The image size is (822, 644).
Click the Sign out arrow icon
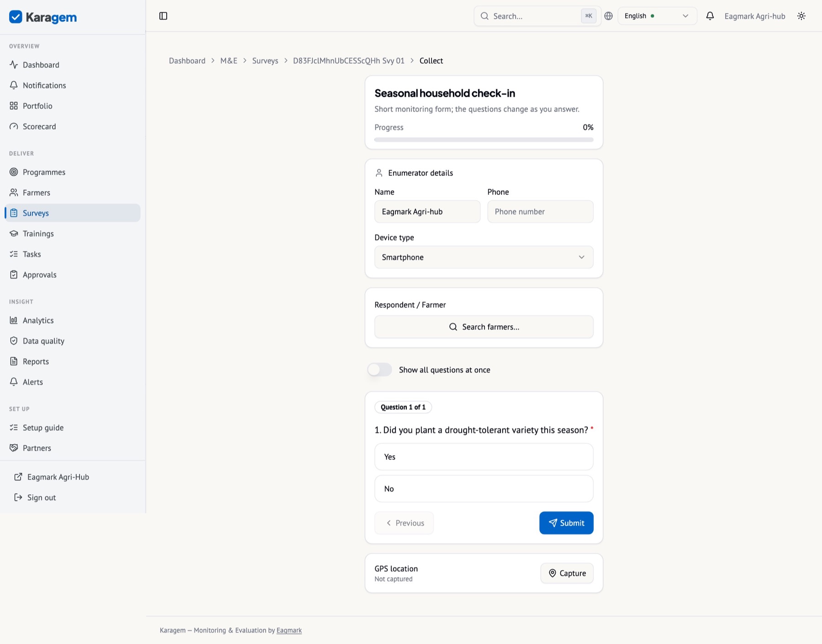pos(18,497)
